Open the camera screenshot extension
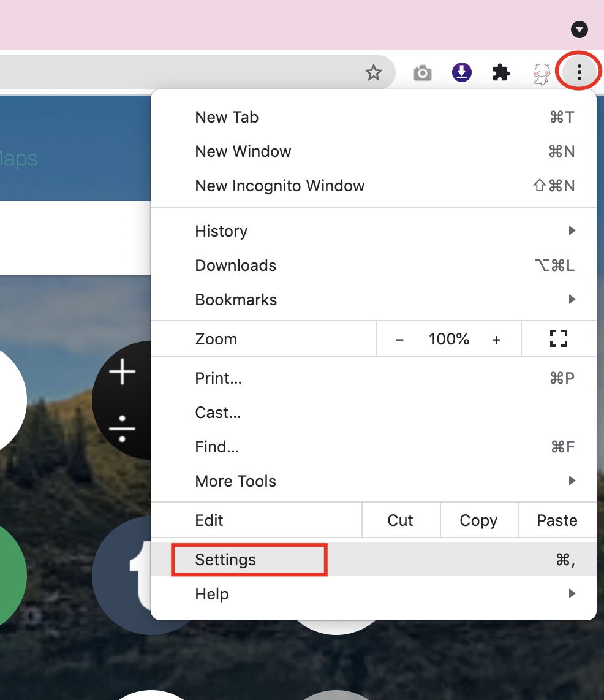This screenshot has height=700, width=604. click(422, 73)
